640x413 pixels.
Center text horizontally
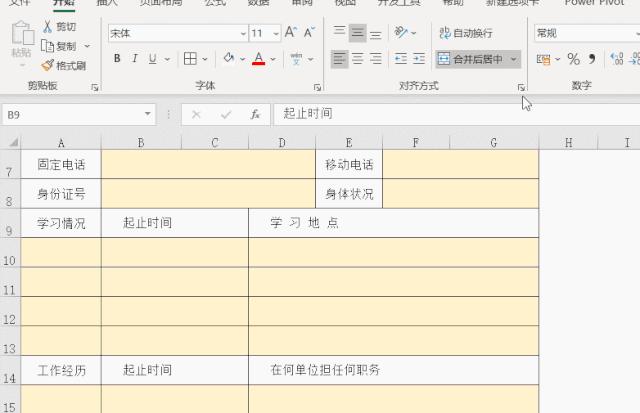coord(358,59)
